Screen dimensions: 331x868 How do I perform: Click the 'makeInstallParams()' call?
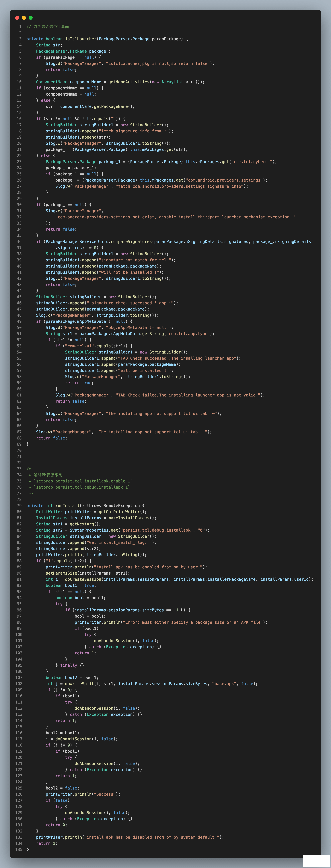click(131, 518)
